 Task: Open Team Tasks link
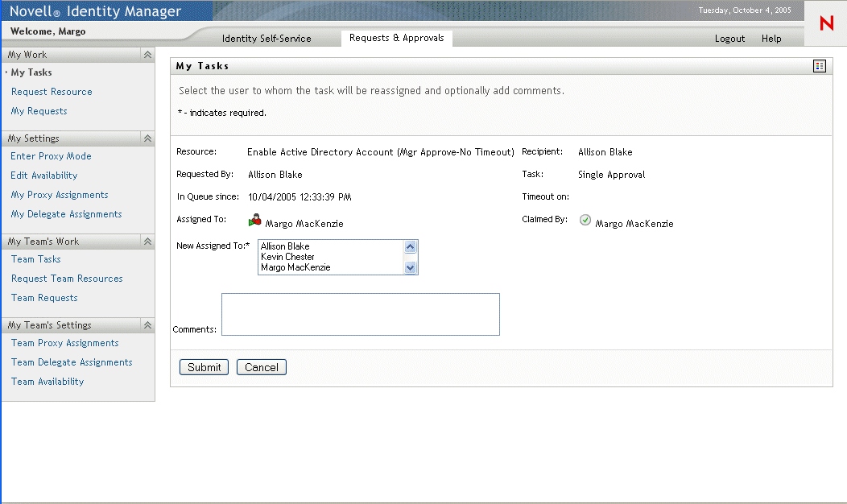pos(35,259)
